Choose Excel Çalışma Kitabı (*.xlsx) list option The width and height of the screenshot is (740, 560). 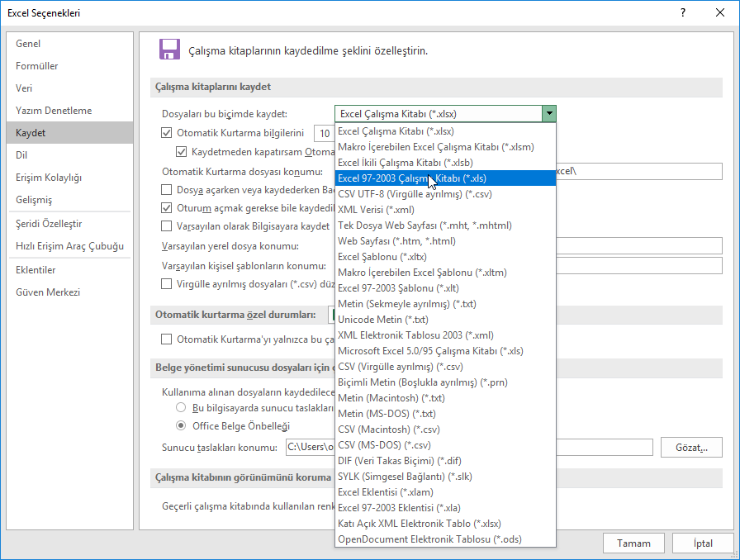[x=445, y=131]
